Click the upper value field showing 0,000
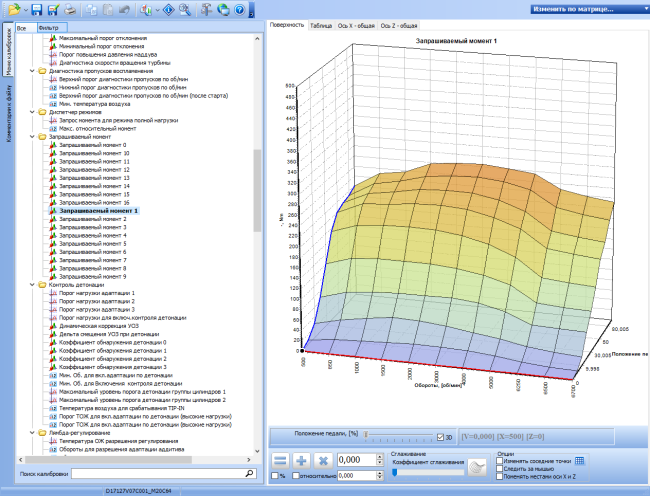 click(x=357, y=460)
